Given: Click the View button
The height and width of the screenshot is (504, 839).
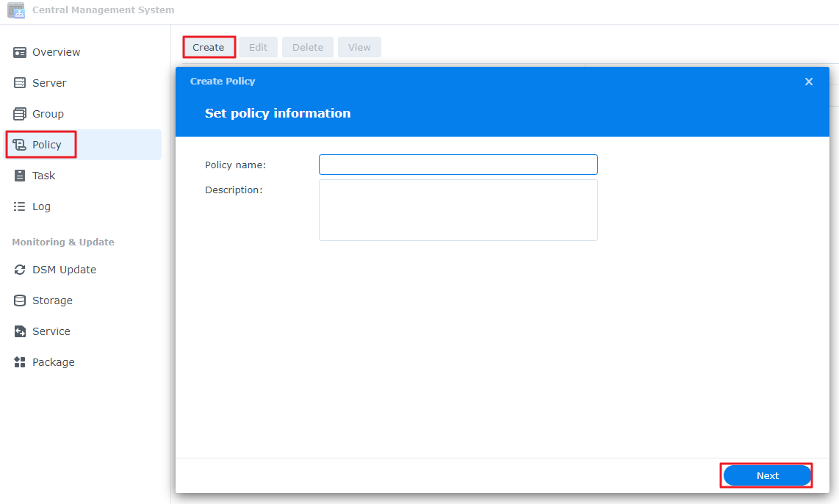Looking at the screenshot, I should [x=359, y=46].
